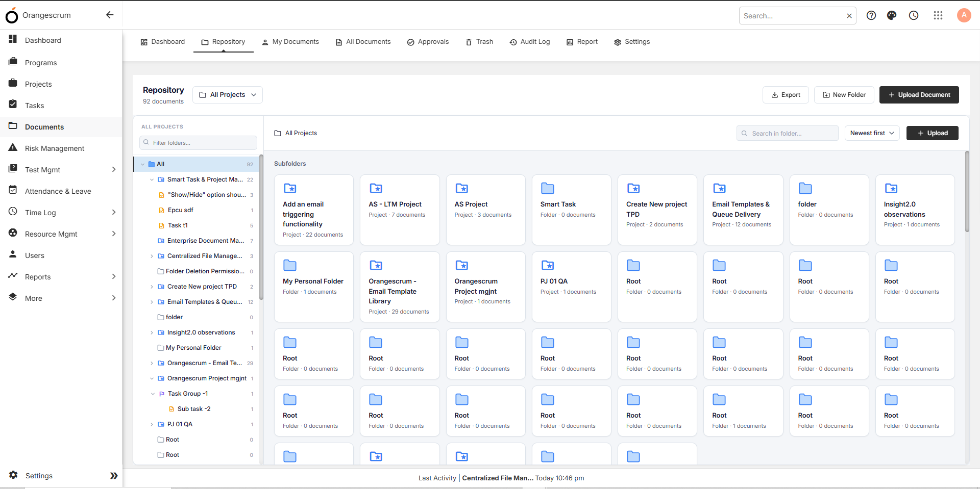
Task: Expand Create New project TPD tree node
Action: (152, 287)
